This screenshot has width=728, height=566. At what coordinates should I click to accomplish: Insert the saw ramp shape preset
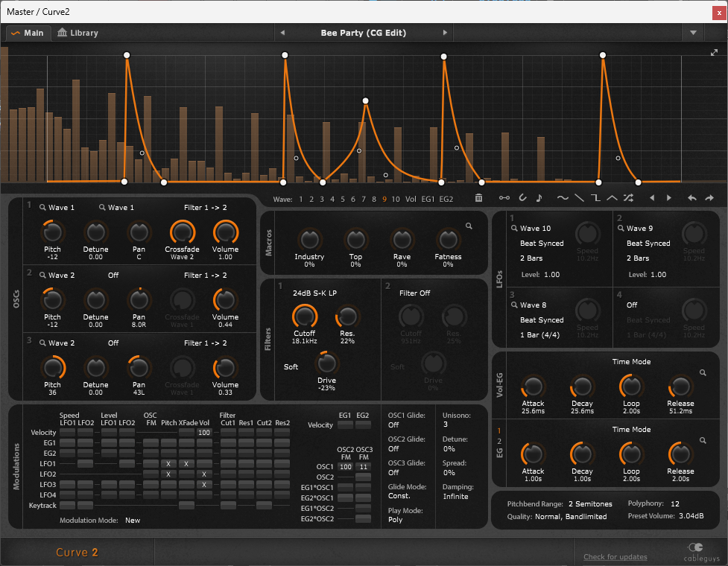tap(579, 198)
